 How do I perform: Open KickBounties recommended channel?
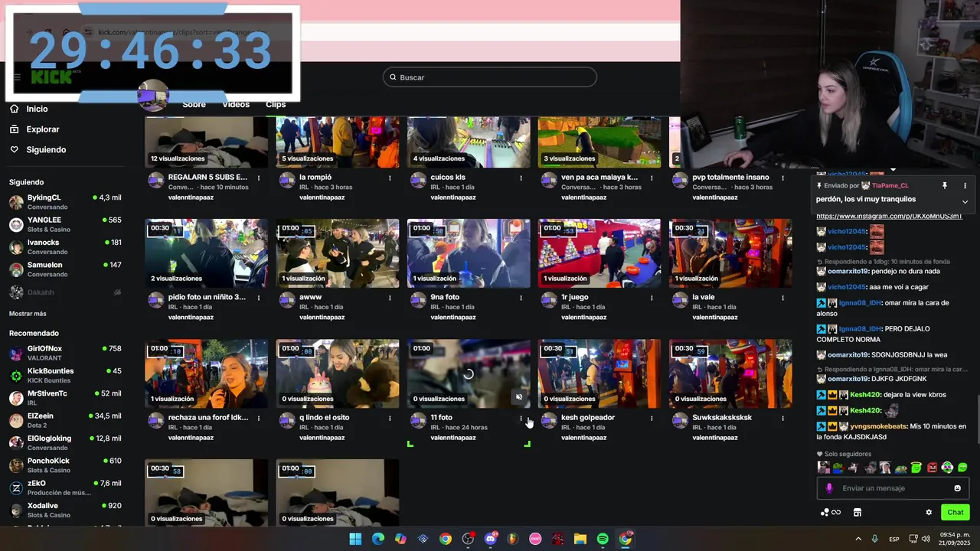(x=65, y=375)
